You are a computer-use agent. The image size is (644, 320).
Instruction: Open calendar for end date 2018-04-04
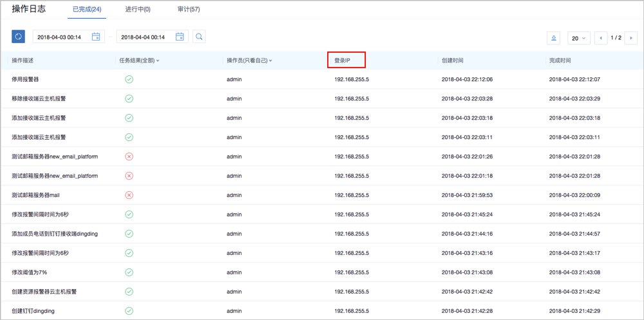(180, 37)
